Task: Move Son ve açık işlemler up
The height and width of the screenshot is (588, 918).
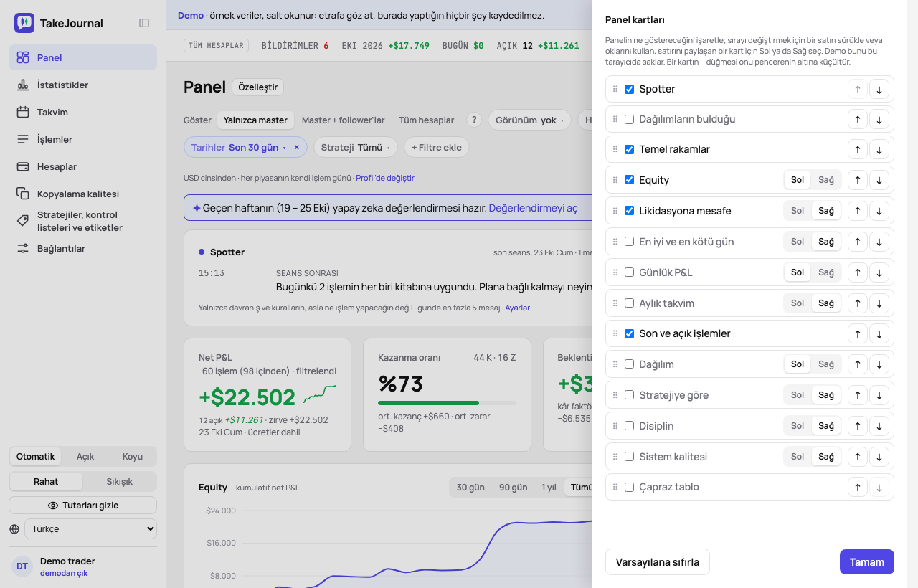Action: point(857,333)
